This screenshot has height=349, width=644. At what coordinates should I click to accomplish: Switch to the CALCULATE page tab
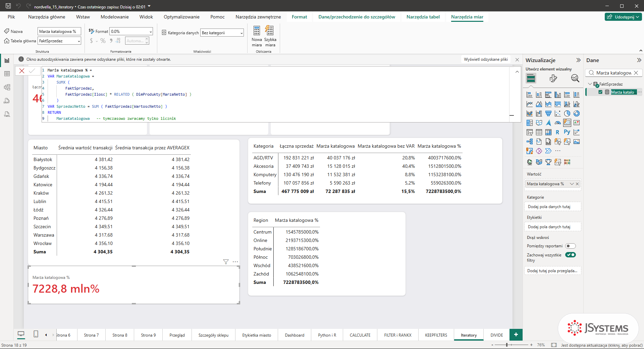click(x=360, y=335)
